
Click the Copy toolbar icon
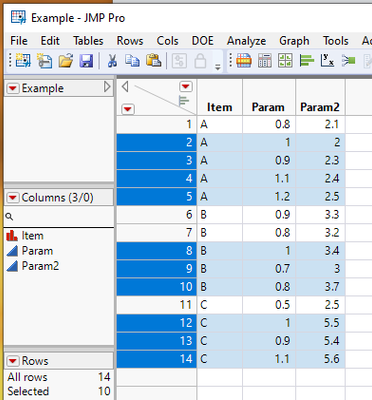(x=132, y=61)
